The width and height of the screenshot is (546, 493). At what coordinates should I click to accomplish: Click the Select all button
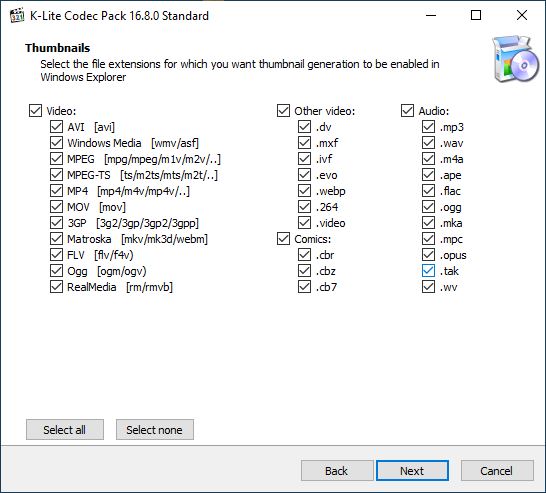point(65,430)
